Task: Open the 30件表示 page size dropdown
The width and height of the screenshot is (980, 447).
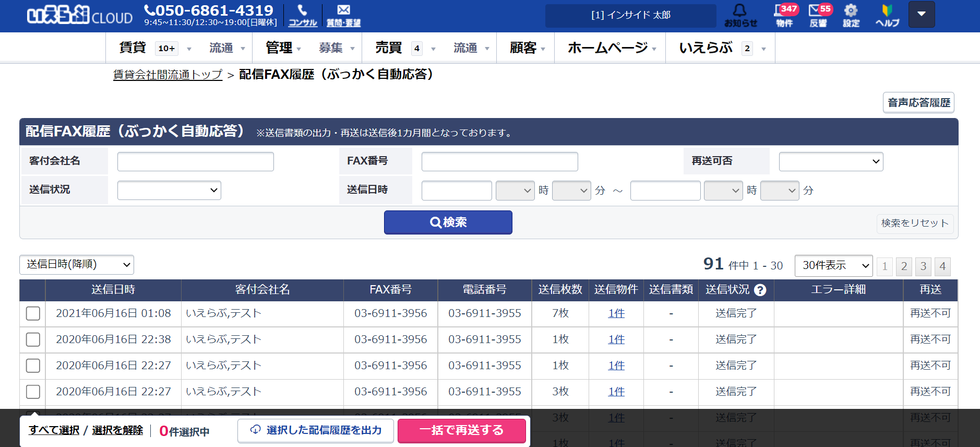Action: pyautogui.click(x=833, y=266)
